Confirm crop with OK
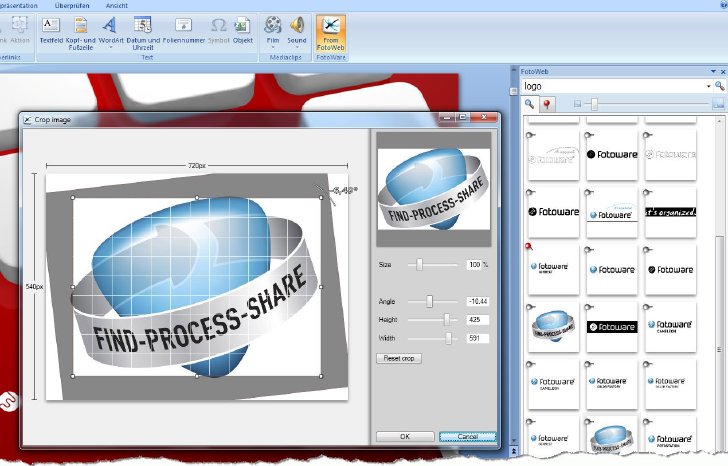 click(x=405, y=436)
